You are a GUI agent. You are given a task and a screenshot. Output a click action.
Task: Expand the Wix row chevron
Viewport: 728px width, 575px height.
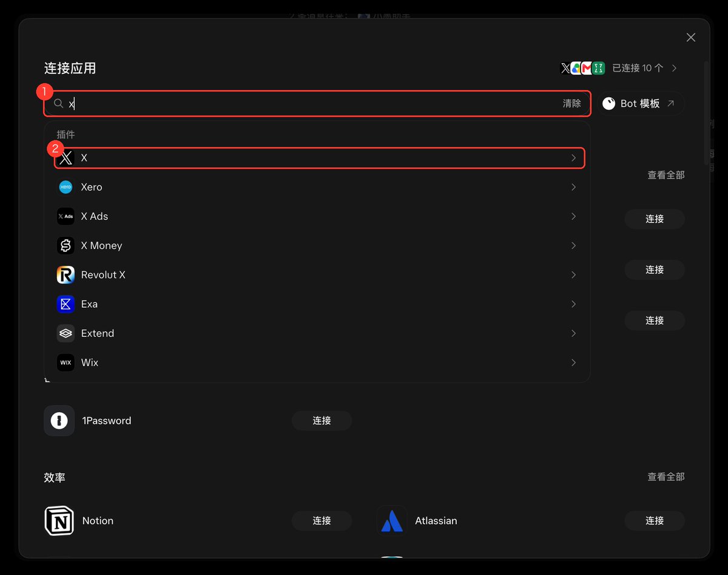[574, 362]
